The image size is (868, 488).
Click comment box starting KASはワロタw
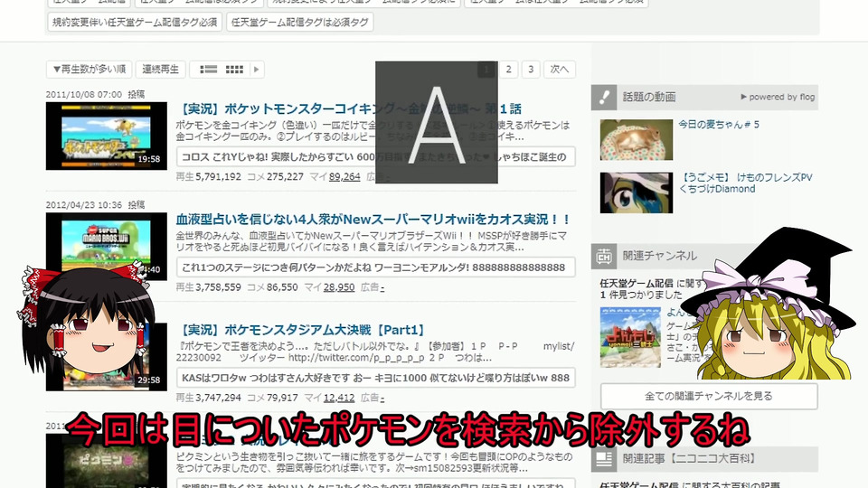click(376, 378)
